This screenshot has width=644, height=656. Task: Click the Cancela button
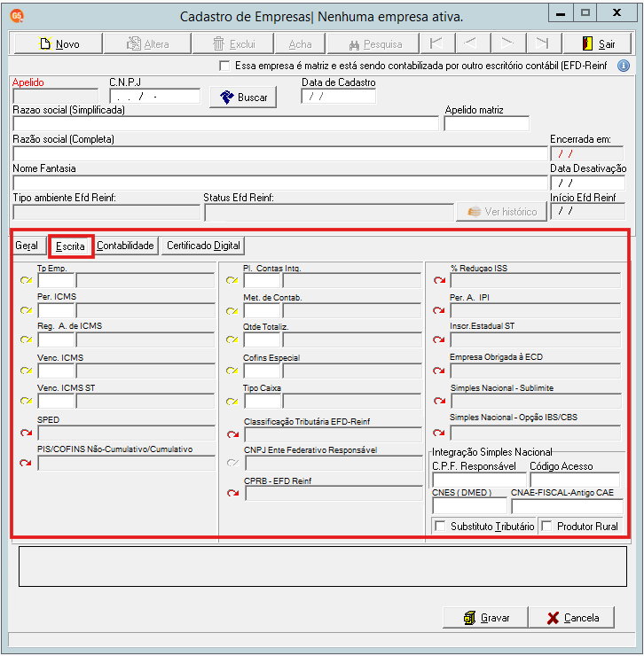tap(572, 618)
